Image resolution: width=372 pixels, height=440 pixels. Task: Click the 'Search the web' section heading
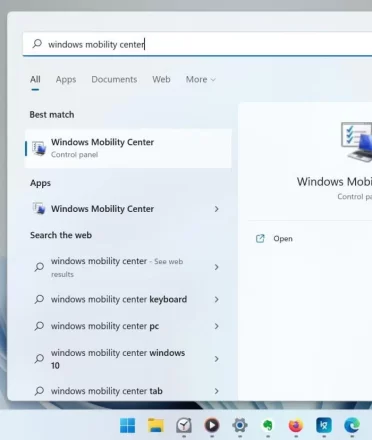coord(61,235)
